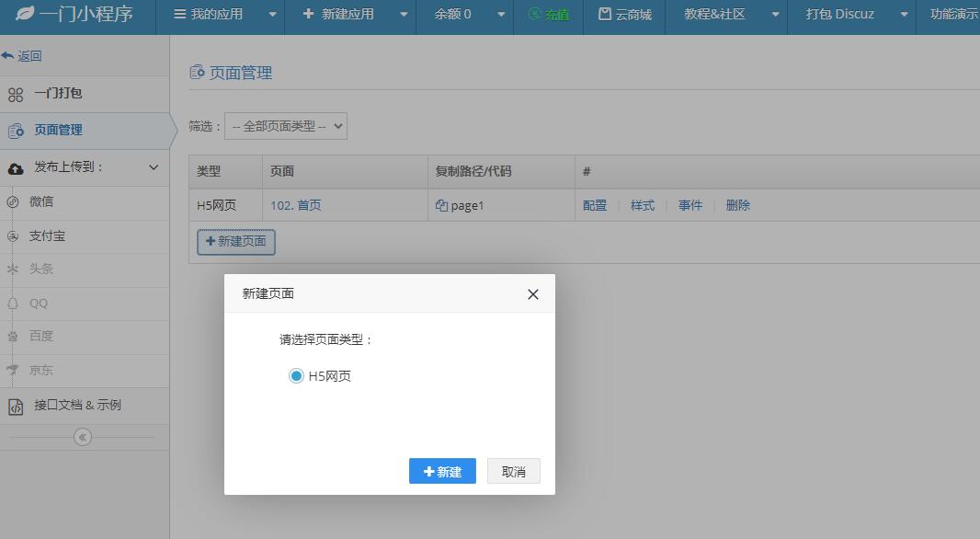
Task: Click the page1 path text
Action: (x=467, y=206)
